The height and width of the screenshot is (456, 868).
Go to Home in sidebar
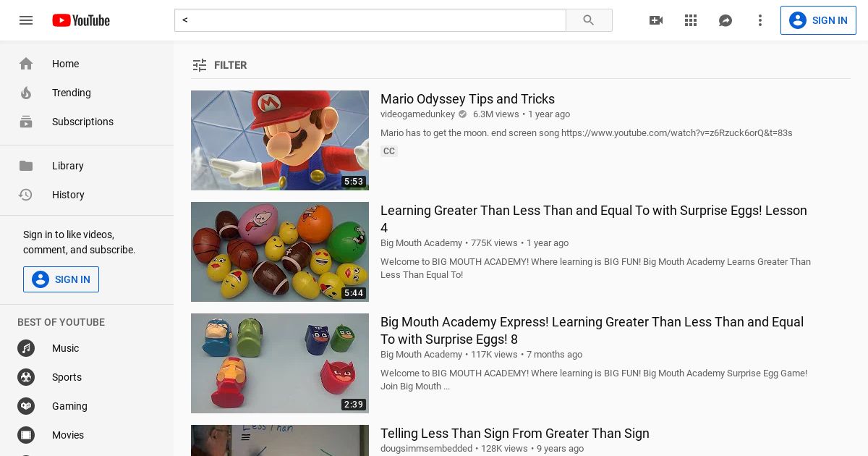87,64
